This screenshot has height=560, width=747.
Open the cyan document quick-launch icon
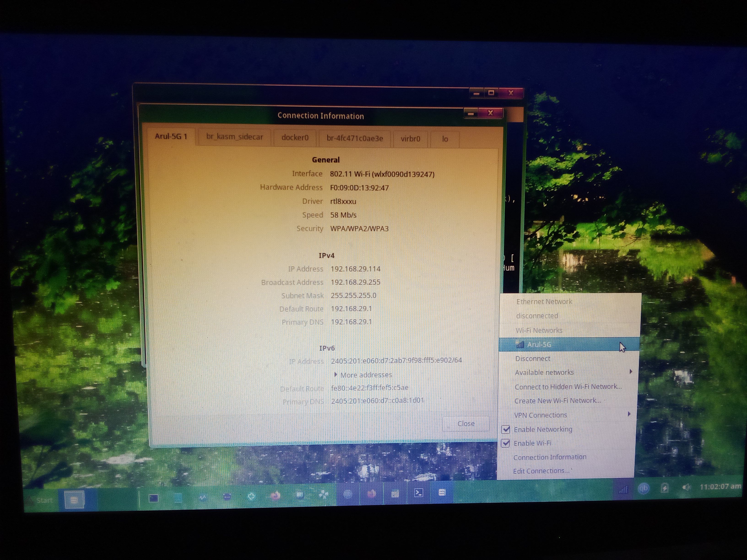pyautogui.click(x=178, y=498)
